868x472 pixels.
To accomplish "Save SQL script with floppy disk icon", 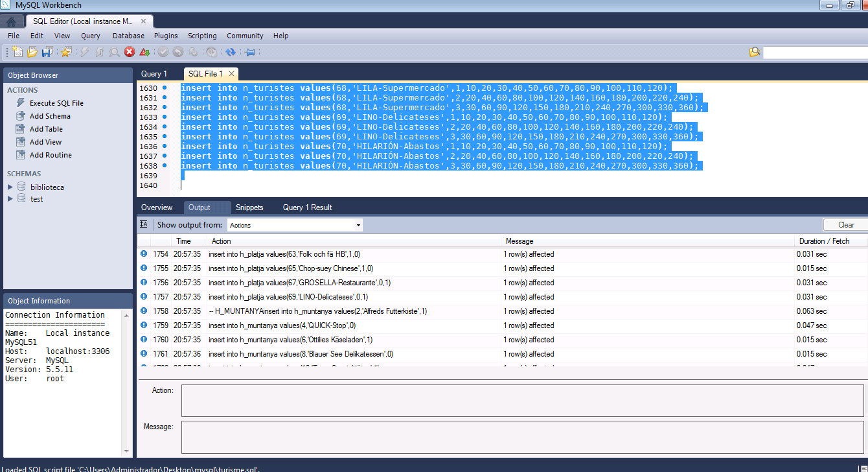I will pyautogui.click(x=47, y=53).
